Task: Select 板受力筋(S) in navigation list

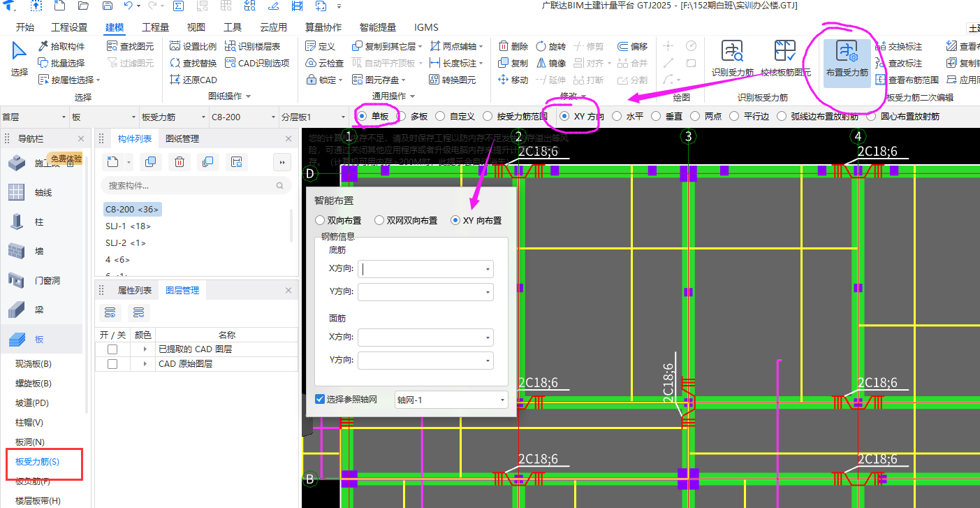Action: 37,462
